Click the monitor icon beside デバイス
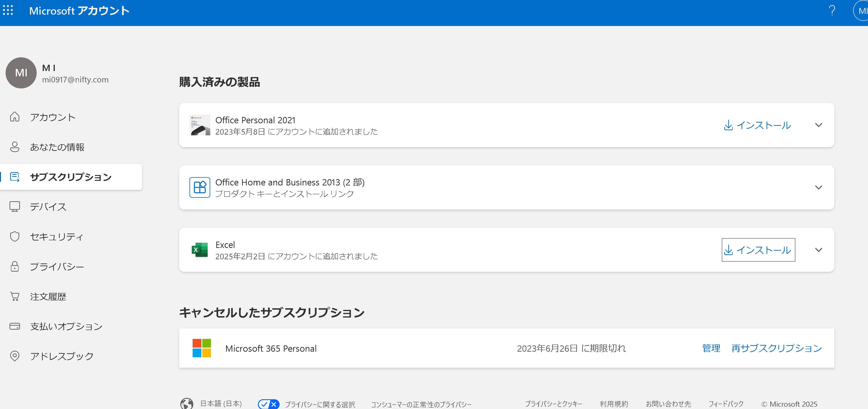Image resolution: width=868 pixels, height=409 pixels. tap(14, 207)
